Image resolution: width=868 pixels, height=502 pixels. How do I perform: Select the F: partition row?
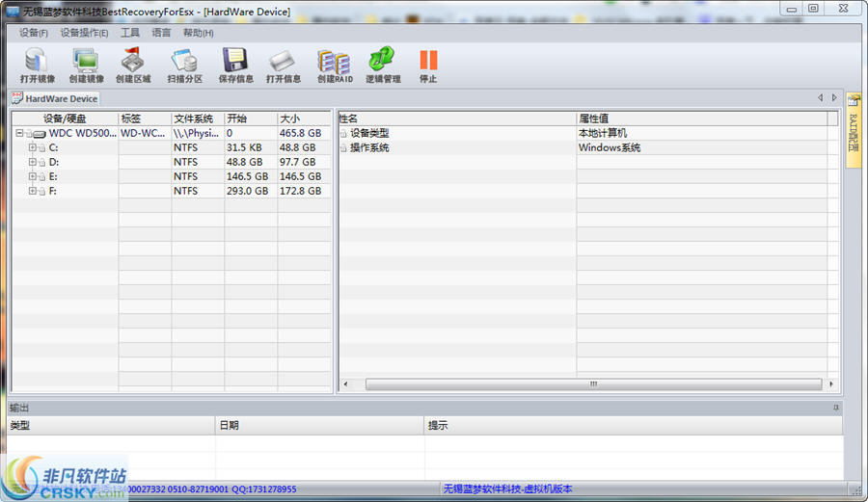tap(172, 191)
